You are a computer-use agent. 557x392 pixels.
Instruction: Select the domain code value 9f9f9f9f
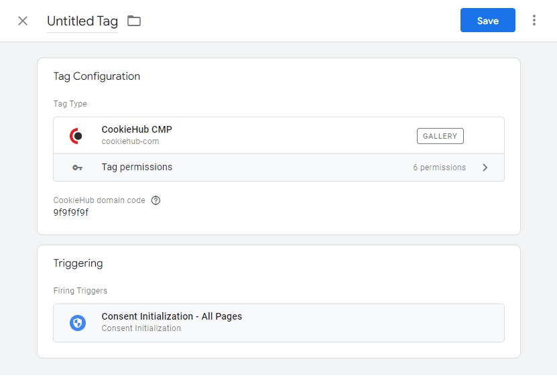70,212
